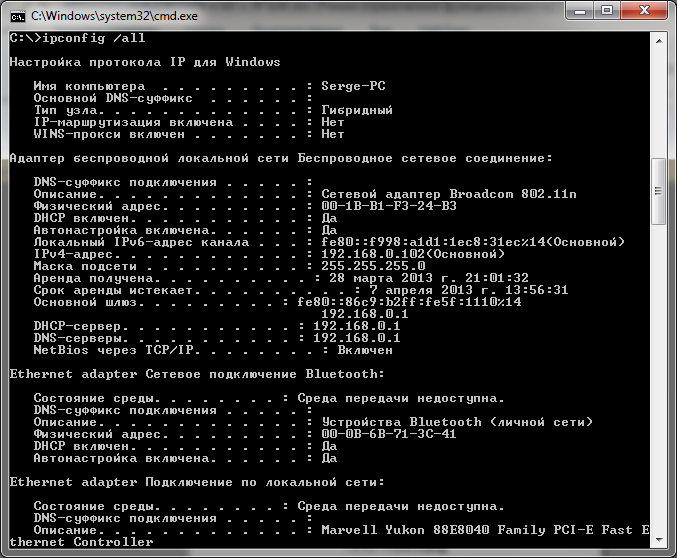This screenshot has width=677, height=558.
Task: Click the command text ipconfig /all
Action: click(94, 38)
